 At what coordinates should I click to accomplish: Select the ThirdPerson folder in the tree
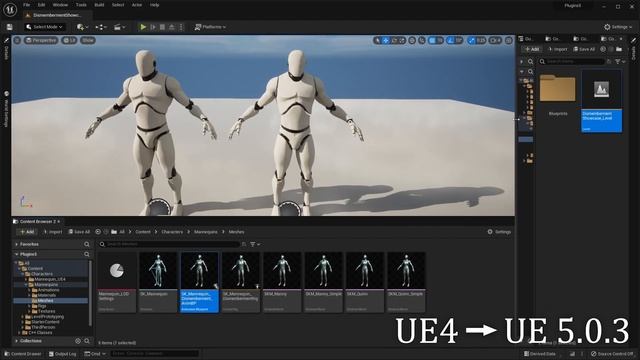(40, 327)
